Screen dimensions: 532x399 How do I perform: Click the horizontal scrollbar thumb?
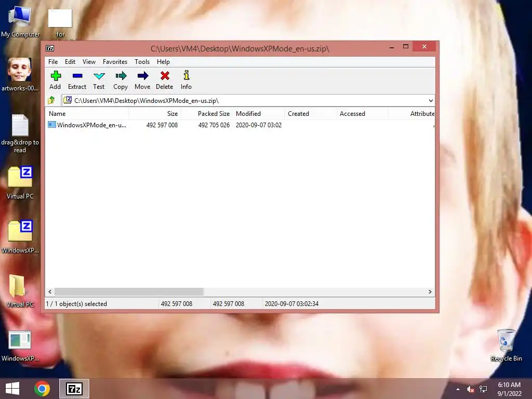(129, 291)
